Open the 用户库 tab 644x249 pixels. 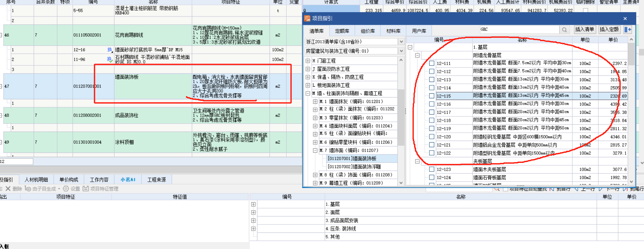[x=419, y=31]
